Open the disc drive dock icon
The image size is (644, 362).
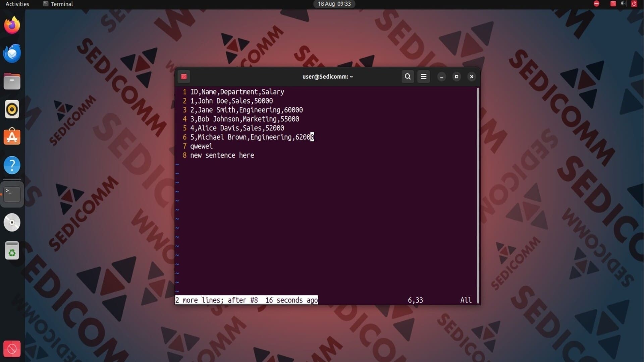click(12, 222)
